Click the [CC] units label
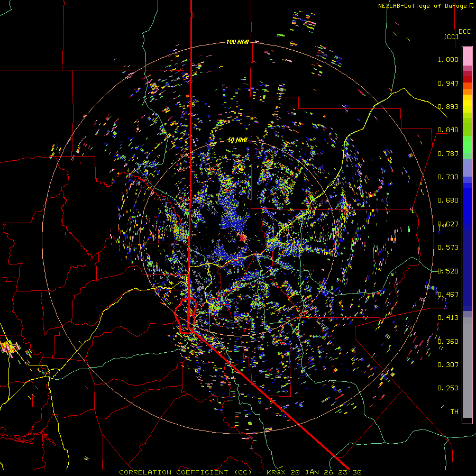 pyautogui.click(x=451, y=36)
